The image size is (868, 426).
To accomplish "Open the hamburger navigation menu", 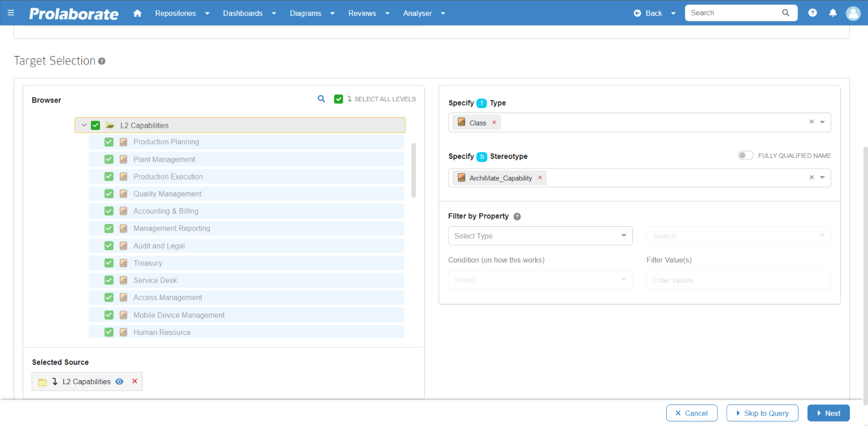I will [x=11, y=12].
